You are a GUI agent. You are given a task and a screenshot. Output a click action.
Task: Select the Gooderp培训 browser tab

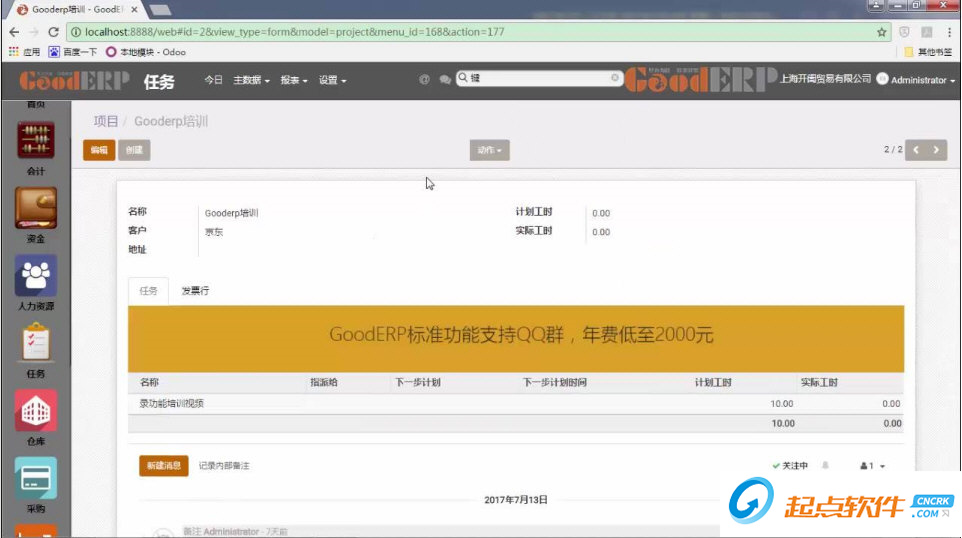(x=77, y=9)
